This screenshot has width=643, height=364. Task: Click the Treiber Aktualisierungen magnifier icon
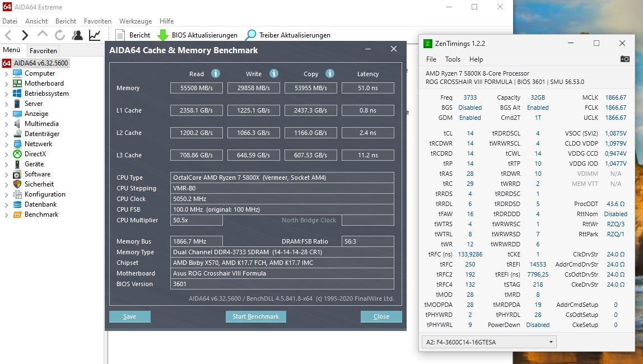(250, 35)
